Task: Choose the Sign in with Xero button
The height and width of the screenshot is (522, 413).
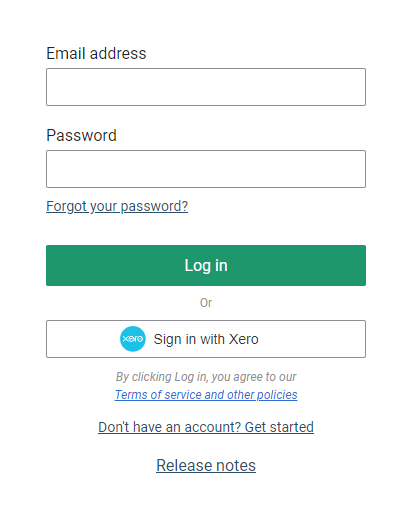Action: [206, 339]
